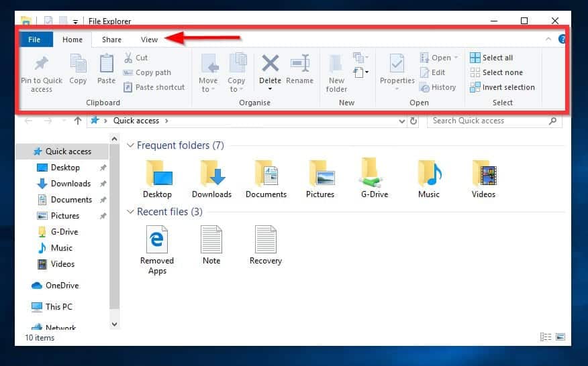The image size is (588, 366).
Task: Click Invert selection in the ribbon
Action: [x=502, y=87]
